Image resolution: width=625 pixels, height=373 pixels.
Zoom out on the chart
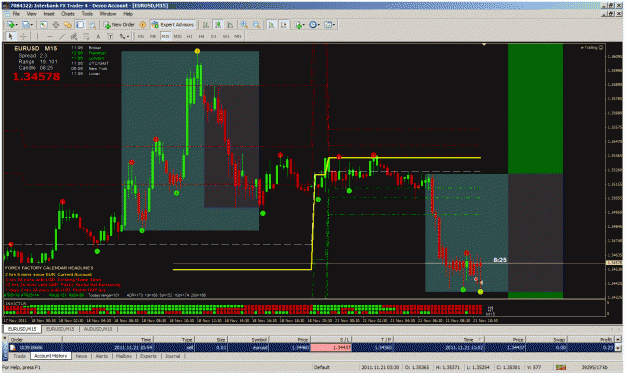(x=256, y=25)
